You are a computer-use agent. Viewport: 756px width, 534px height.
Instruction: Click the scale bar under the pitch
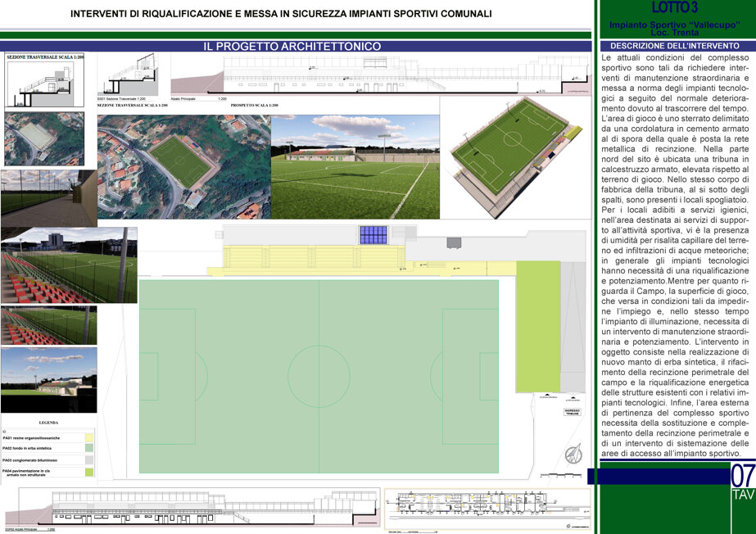coord(559,476)
